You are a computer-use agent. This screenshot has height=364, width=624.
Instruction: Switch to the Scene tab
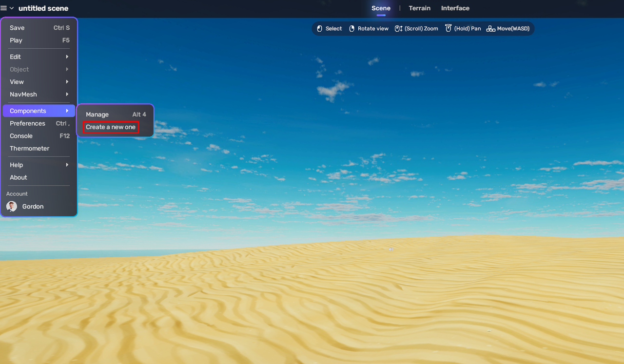381,8
